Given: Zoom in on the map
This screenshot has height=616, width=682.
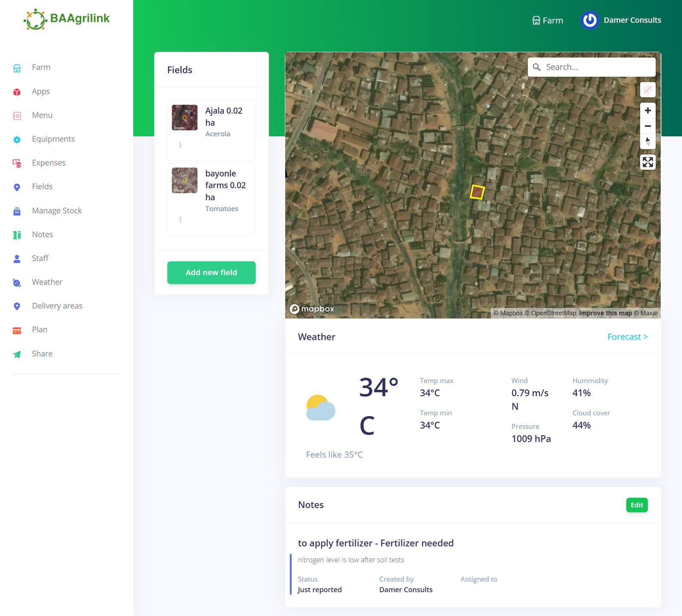Looking at the screenshot, I should tap(647, 111).
